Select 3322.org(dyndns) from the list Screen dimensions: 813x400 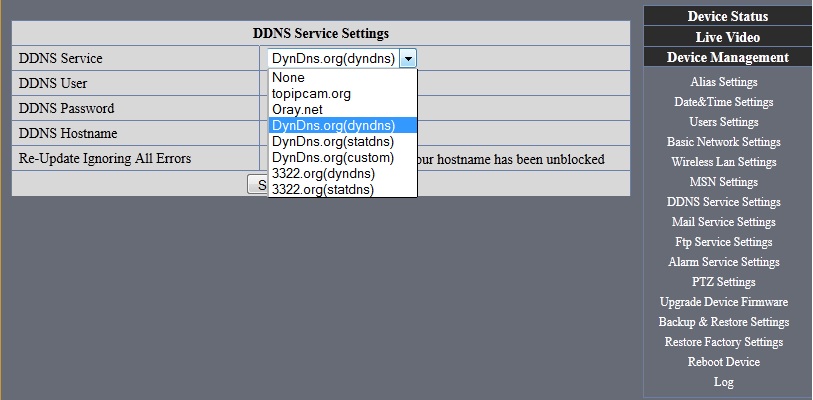pos(342,173)
